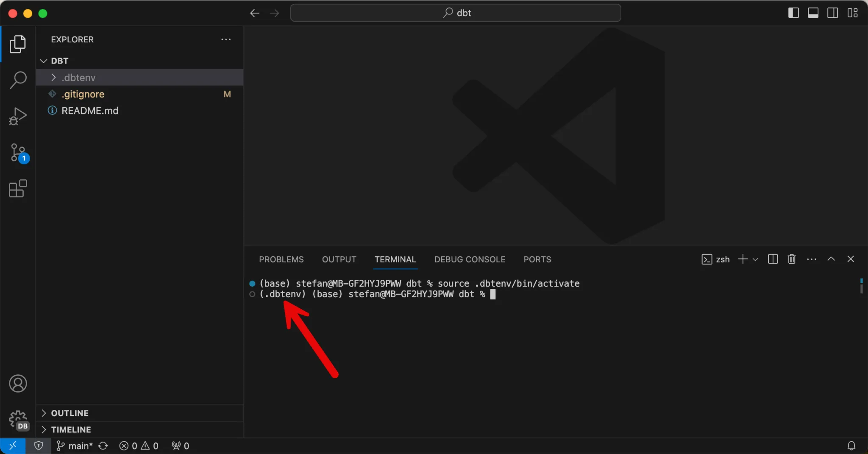This screenshot has height=454, width=868.
Task: Open Source Control view with badge
Action: (18, 152)
